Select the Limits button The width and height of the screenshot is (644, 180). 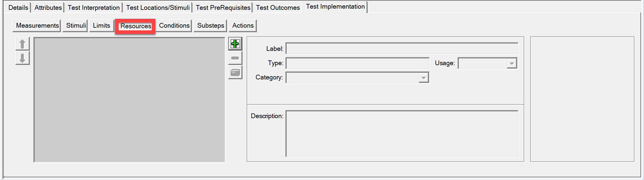point(102,26)
